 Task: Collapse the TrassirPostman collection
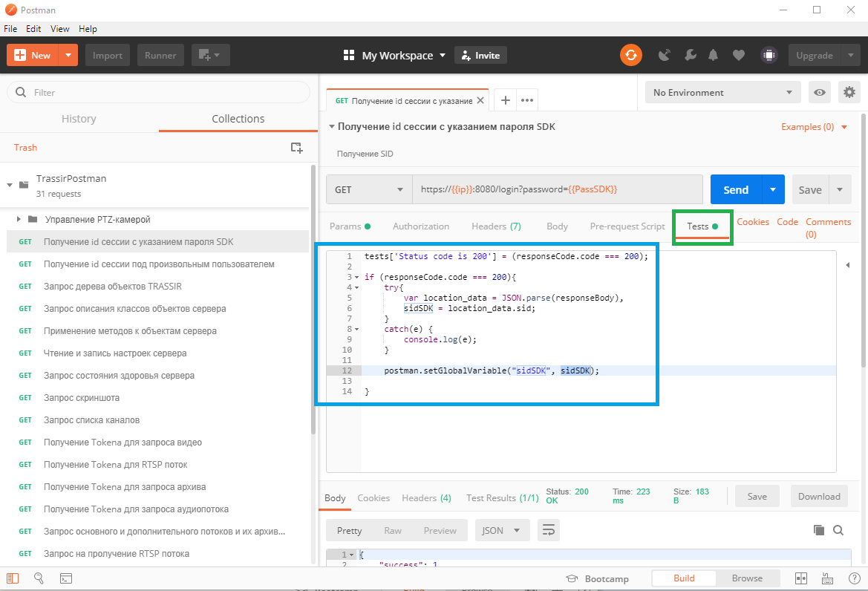click(x=10, y=185)
